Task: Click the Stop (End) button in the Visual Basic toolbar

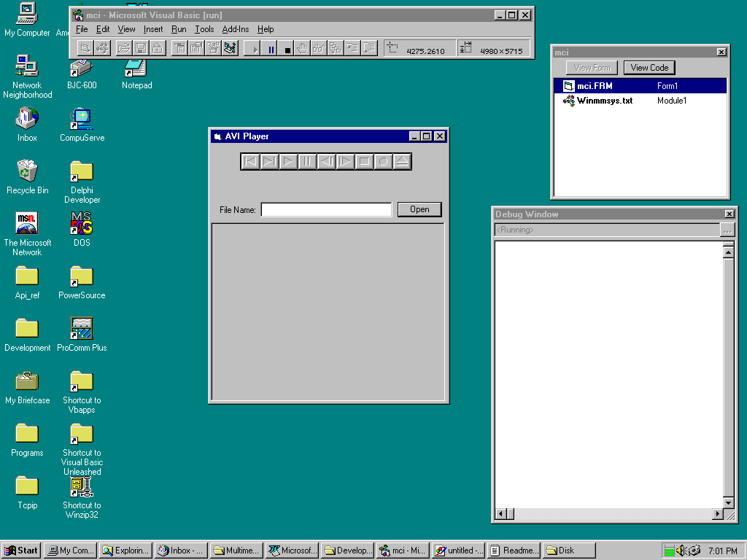Action: [287, 49]
